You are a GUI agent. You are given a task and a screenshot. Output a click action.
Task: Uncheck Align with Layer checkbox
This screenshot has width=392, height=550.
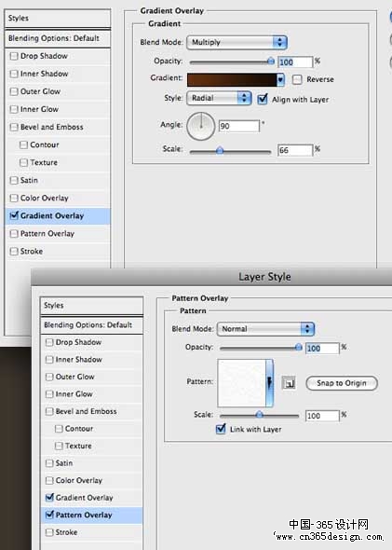pos(262,99)
